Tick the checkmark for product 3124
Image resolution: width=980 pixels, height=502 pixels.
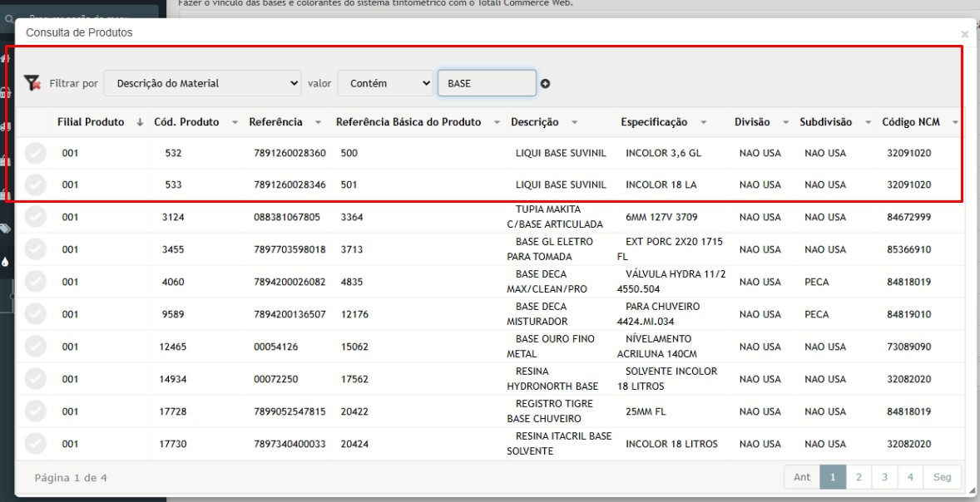(x=36, y=217)
